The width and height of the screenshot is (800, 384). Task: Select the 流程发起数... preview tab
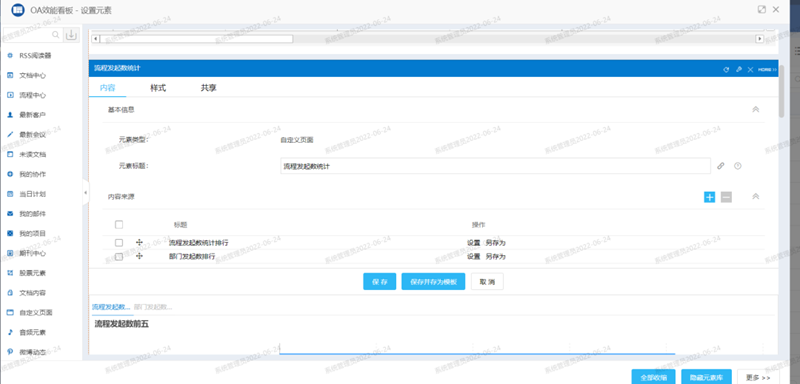click(111, 307)
